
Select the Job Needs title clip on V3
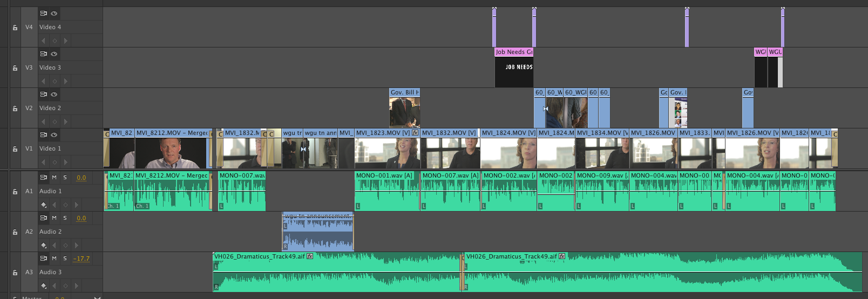pos(513,68)
